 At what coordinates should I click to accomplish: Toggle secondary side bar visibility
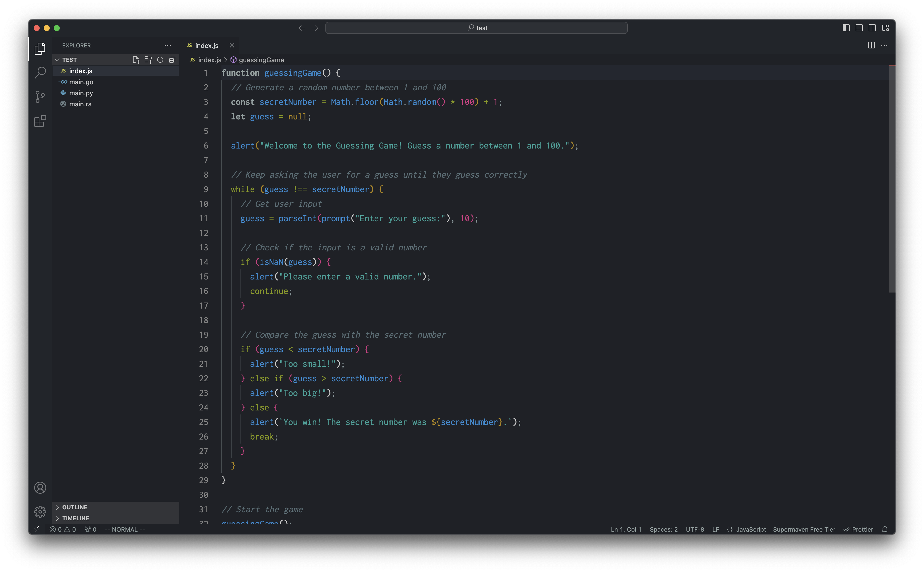click(872, 28)
